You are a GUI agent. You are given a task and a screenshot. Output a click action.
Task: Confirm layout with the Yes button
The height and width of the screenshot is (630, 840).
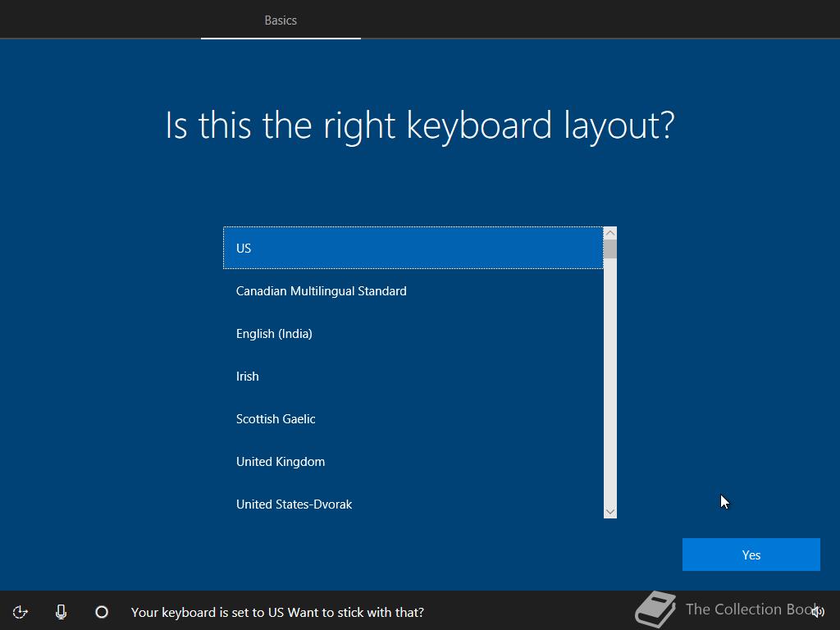coord(751,555)
